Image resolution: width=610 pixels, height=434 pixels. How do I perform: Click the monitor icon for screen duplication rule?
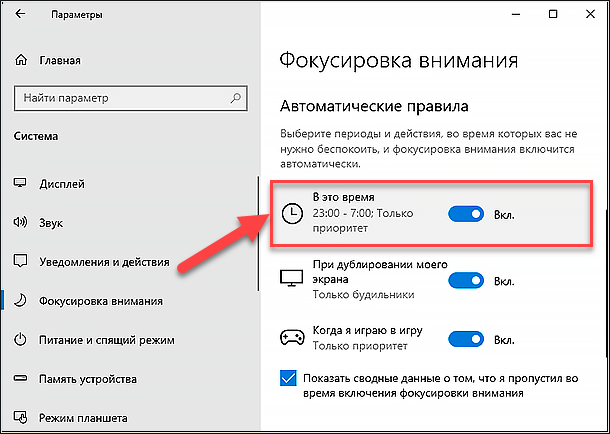pyautogui.click(x=291, y=278)
